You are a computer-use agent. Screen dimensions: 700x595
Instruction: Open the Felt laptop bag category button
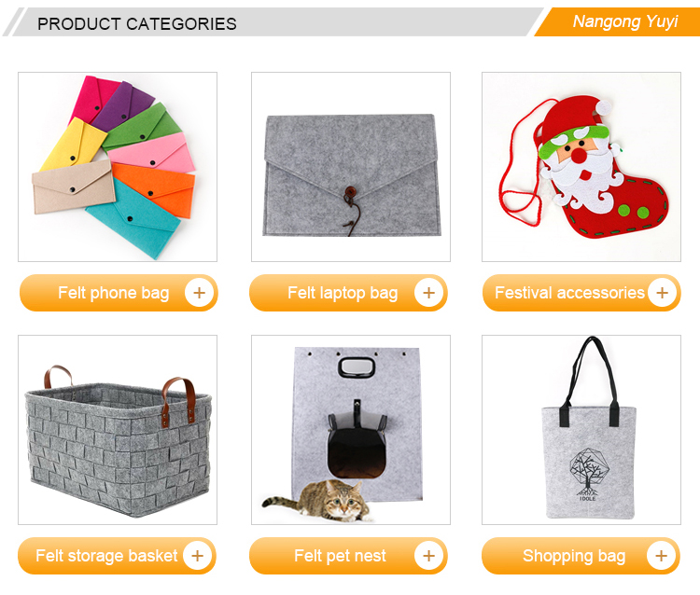pyautogui.click(x=348, y=293)
